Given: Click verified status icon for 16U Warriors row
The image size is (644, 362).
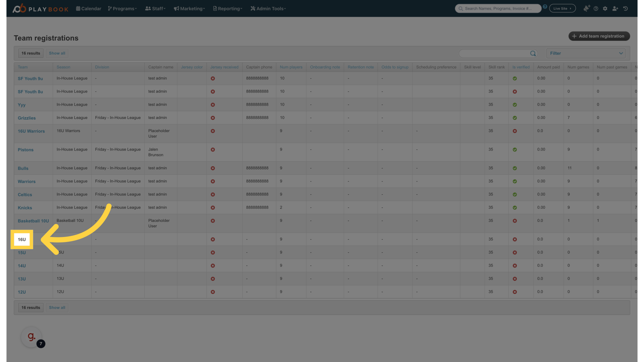Looking at the screenshot, I should tap(515, 131).
